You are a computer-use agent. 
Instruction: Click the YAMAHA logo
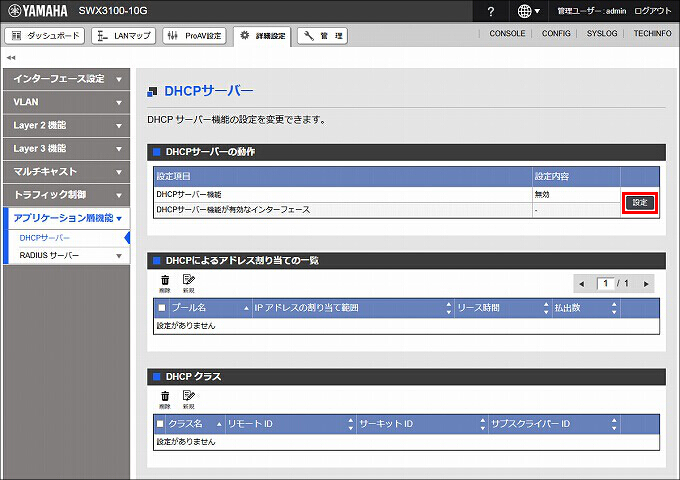click(x=38, y=11)
